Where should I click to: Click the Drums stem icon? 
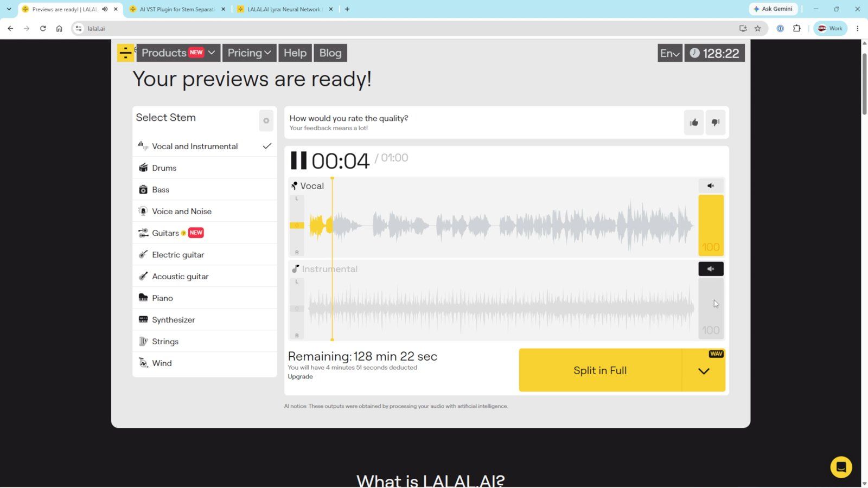143,168
